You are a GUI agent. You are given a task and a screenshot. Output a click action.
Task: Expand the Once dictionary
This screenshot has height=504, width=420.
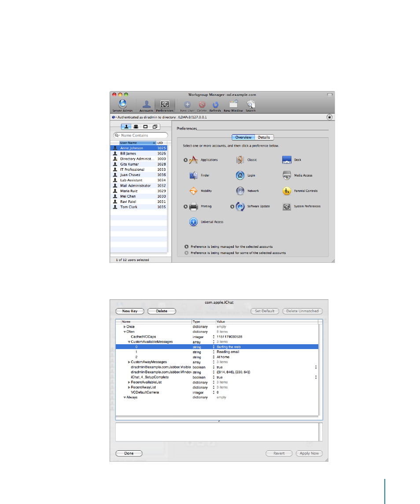pyautogui.click(x=125, y=327)
